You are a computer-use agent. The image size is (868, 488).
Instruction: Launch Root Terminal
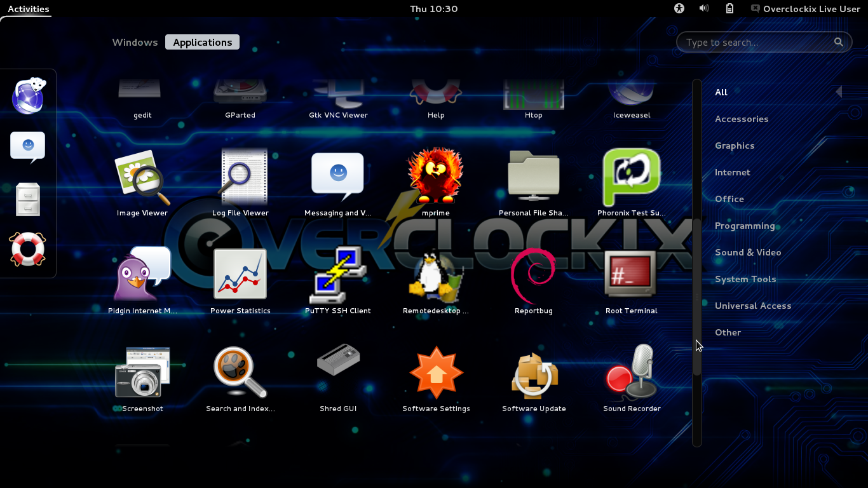632,281
